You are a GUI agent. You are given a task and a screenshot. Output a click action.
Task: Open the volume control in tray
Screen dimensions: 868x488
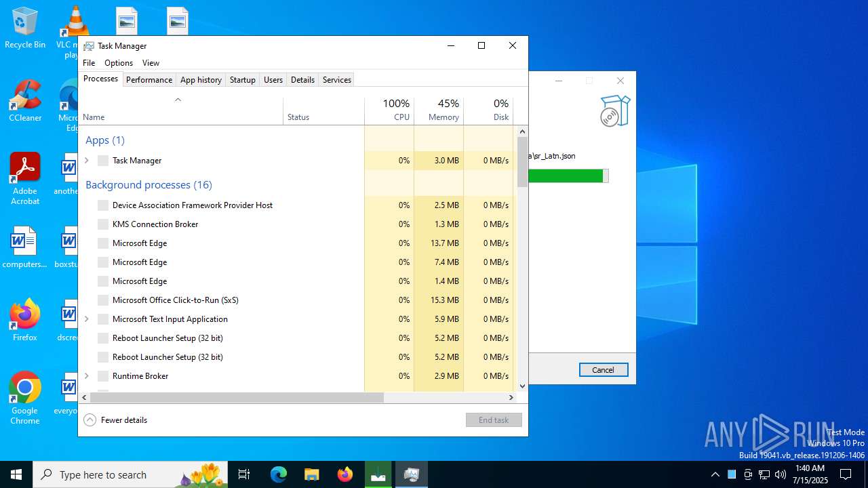[x=781, y=474]
